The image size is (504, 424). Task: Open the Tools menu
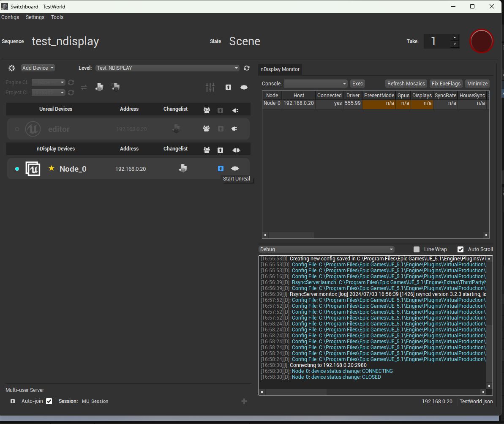[57, 17]
